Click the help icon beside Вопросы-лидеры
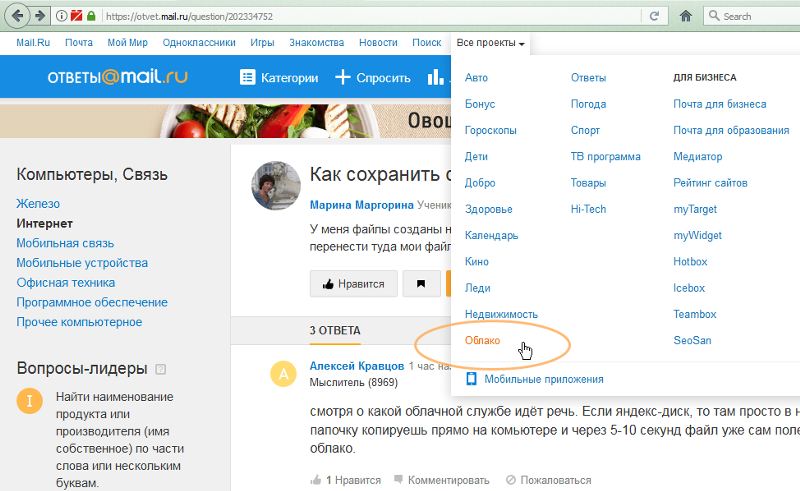This screenshot has width=800, height=491. coord(160,369)
